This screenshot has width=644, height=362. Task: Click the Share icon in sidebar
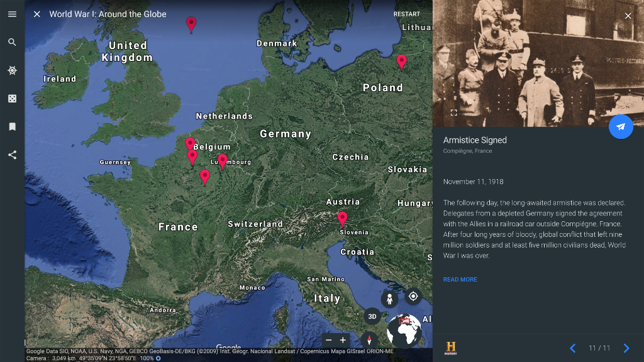[13, 155]
